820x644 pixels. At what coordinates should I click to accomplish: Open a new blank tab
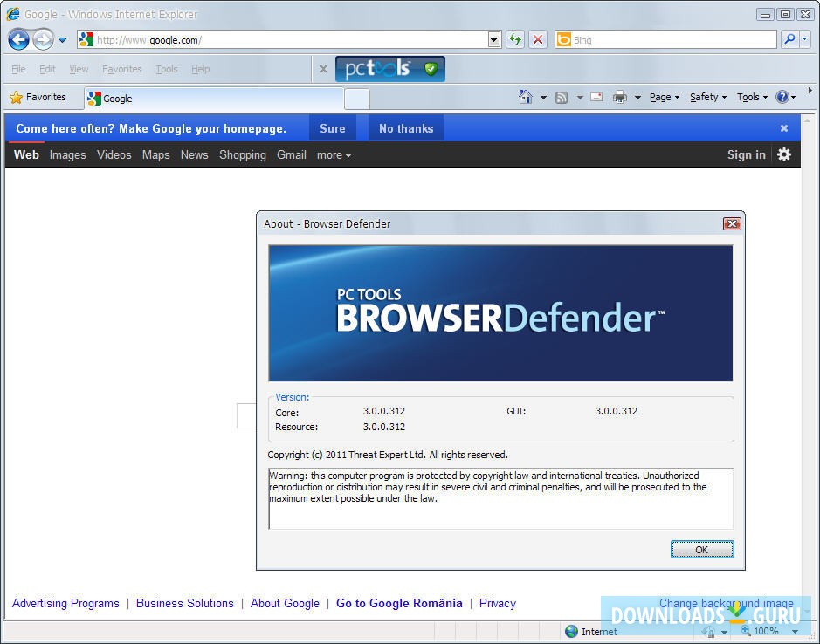pyautogui.click(x=357, y=99)
